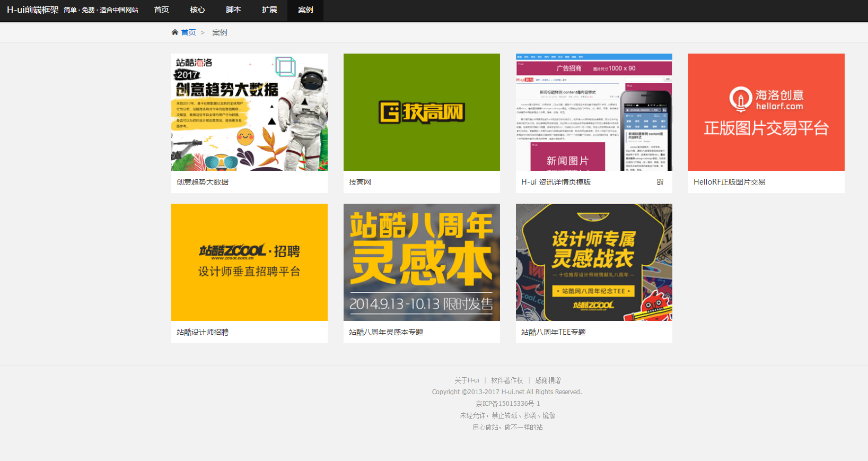Screen dimensions: 868x461
Task: Click the 京ICP备15015336号-1 footer link
Action: pyautogui.click(x=507, y=404)
